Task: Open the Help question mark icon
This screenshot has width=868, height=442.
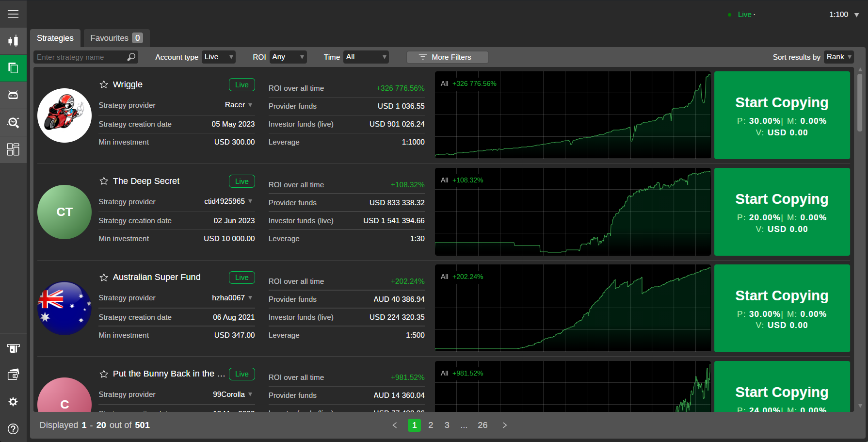Action: [x=13, y=429]
